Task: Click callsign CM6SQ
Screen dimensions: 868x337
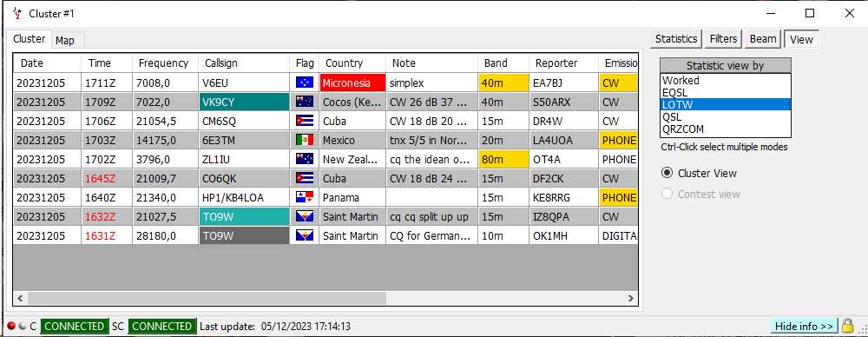Action: pyautogui.click(x=244, y=121)
